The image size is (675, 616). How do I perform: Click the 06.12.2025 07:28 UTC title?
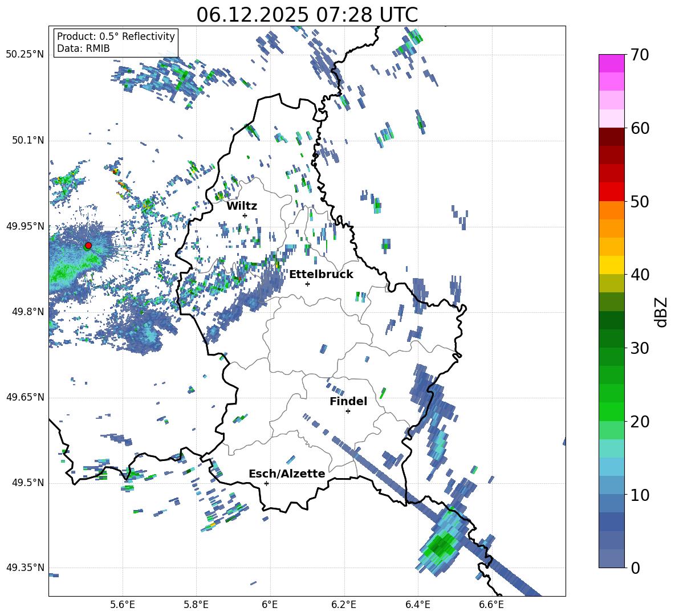[307, 15]
